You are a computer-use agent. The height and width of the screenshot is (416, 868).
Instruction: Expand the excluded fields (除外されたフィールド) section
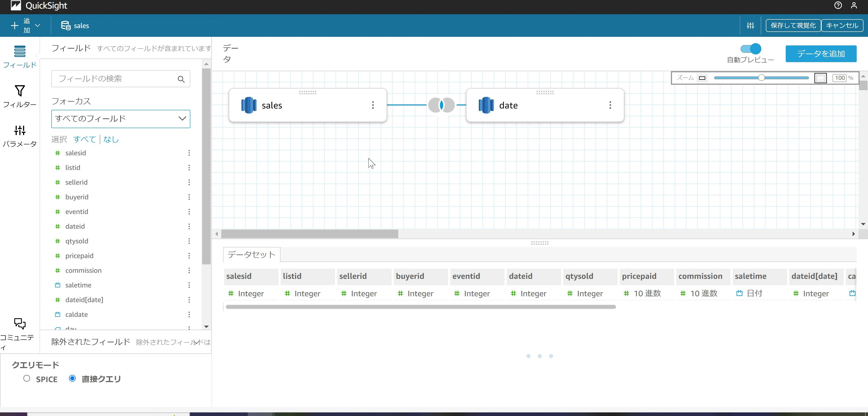[x=196, y=342]
